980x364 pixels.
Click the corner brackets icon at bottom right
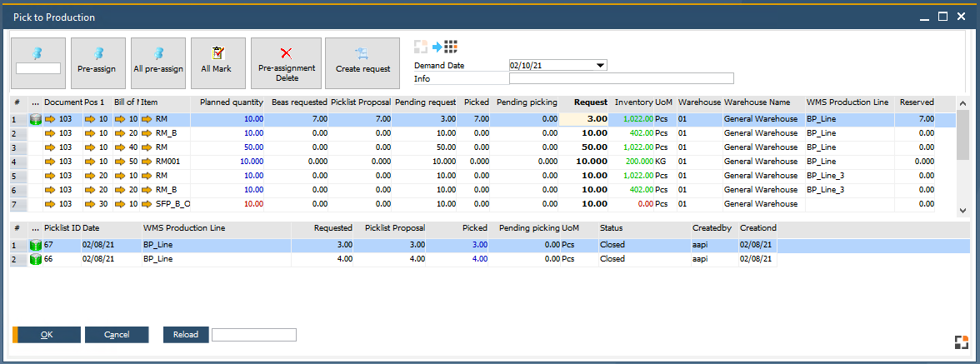pos(961,342)
